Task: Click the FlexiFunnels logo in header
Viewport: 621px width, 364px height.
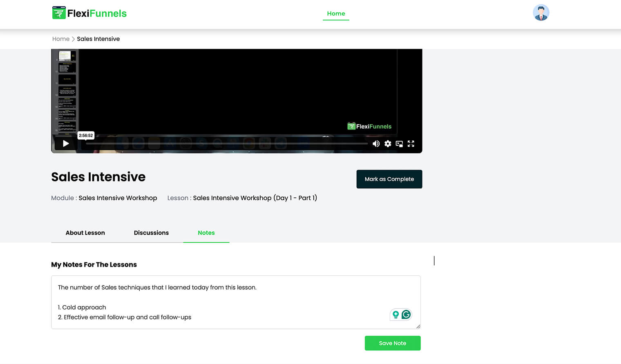Action: click(89, 13)
